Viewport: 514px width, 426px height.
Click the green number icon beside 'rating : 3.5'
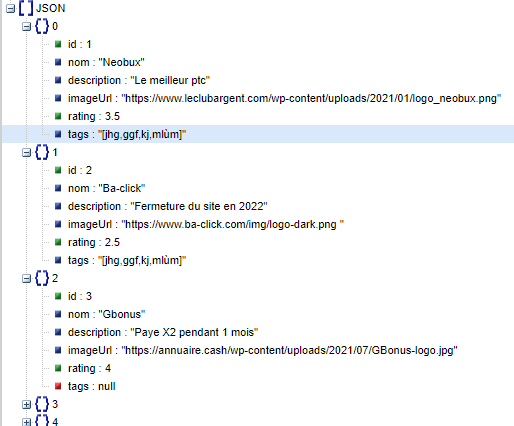(x=58, y=116)
